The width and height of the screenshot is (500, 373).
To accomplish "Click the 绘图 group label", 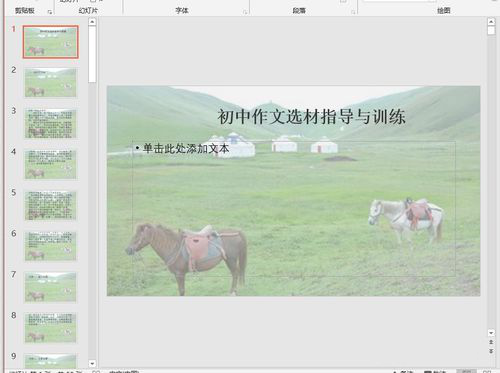I will pyautogui.click(x=444, y=11).
